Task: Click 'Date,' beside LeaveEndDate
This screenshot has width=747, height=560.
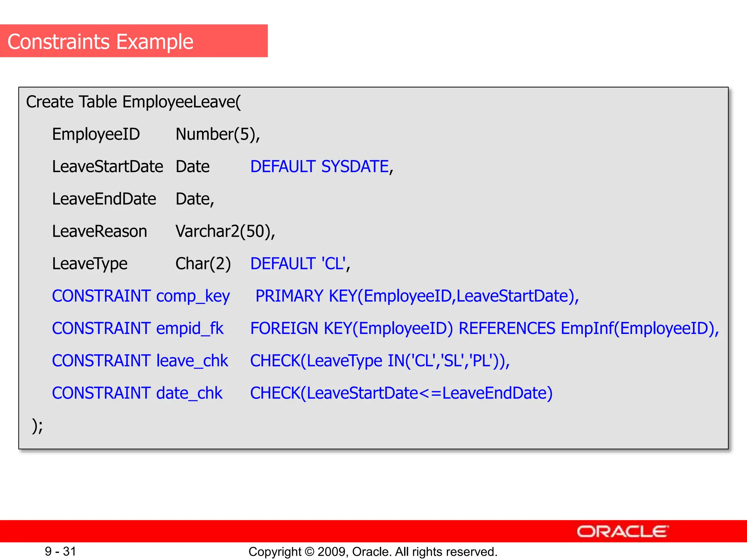Action: (x=195, y=199)
